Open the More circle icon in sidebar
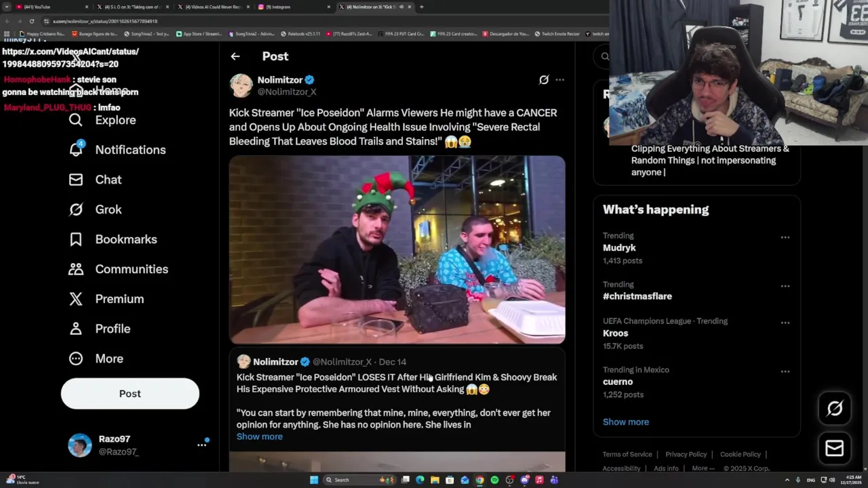868x488 pixels. (76, 359)
